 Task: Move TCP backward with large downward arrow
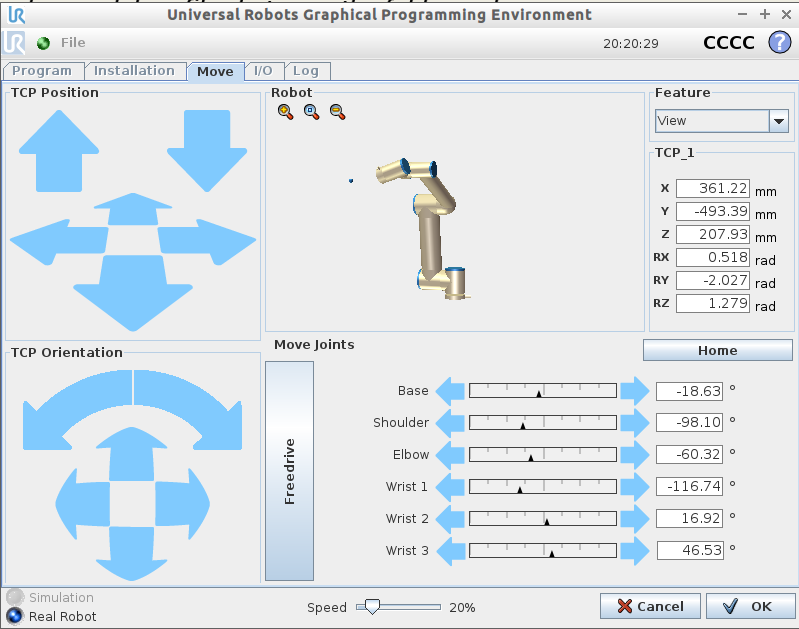tap(133, 293)
